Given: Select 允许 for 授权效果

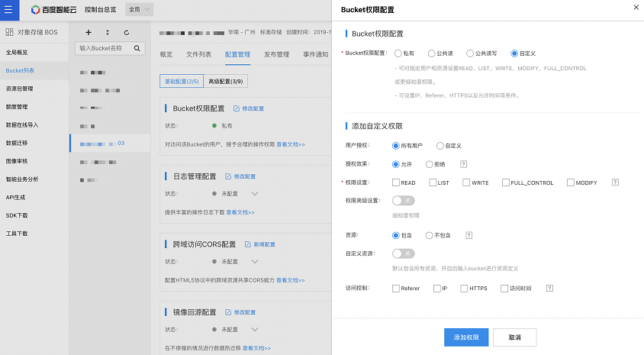Looking at the screenshot, I should coord(395,164).
